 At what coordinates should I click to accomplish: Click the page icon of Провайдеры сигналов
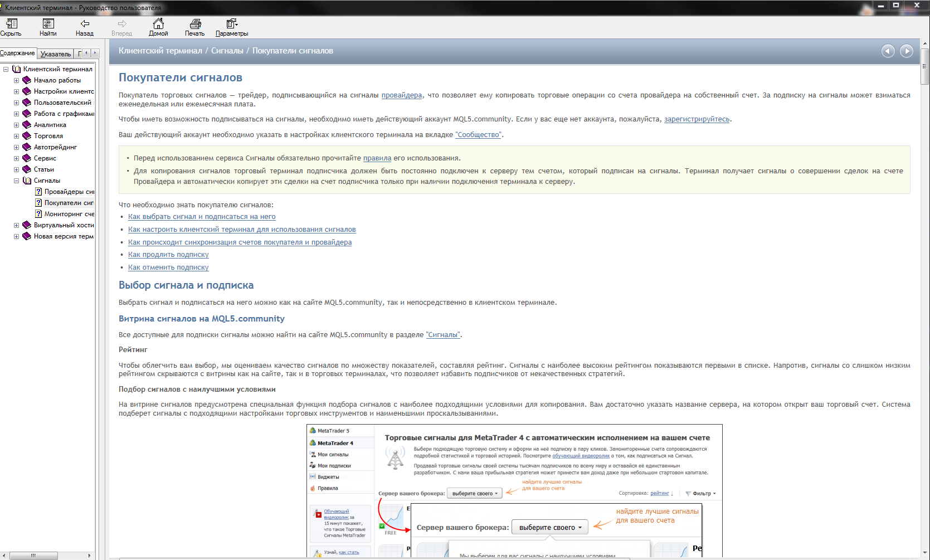click(x=38, y=192)
